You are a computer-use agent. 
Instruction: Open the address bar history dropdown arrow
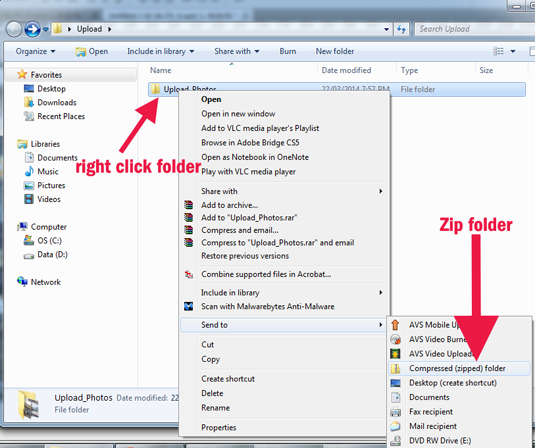click(386, 29)
